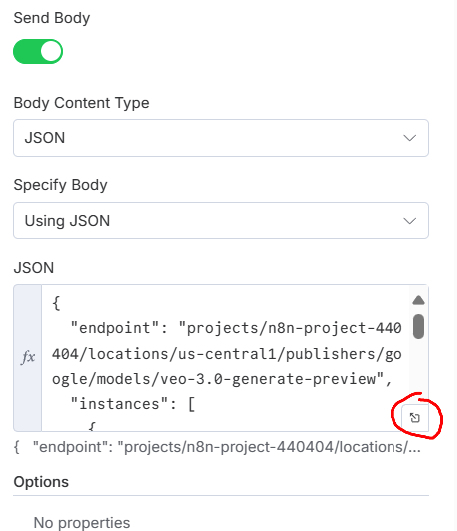Open the expanded JSON editor window icon

pos(415,418)
